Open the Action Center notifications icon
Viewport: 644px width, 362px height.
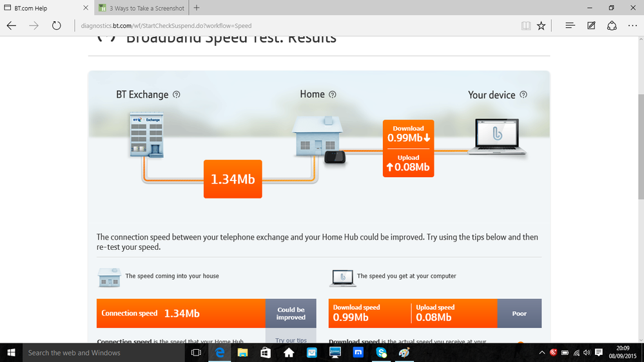coord(599,352)
